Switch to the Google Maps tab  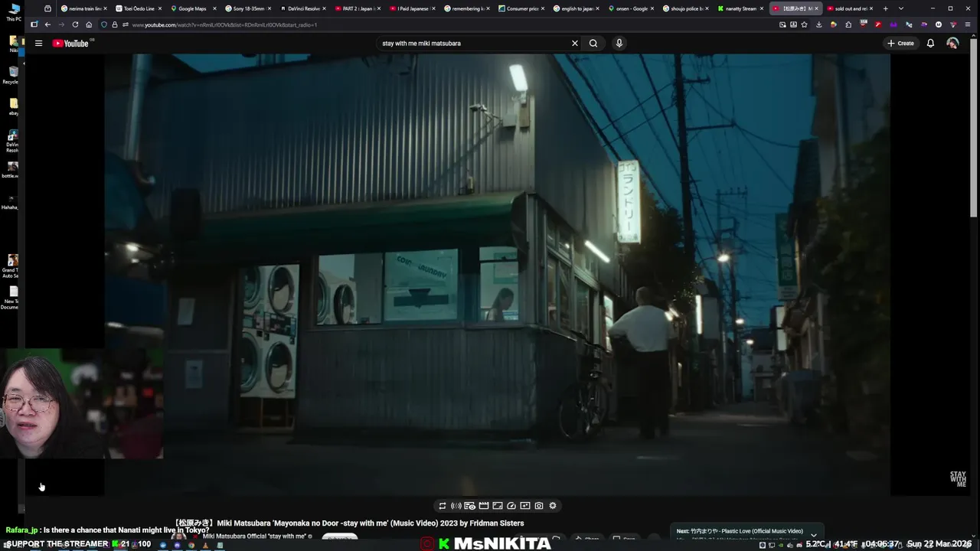point(191,8)
